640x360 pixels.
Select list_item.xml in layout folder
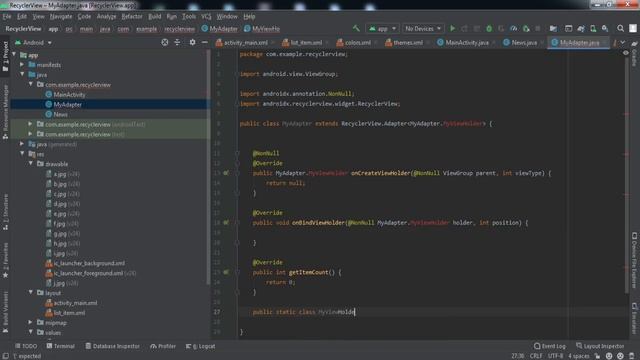69,313
